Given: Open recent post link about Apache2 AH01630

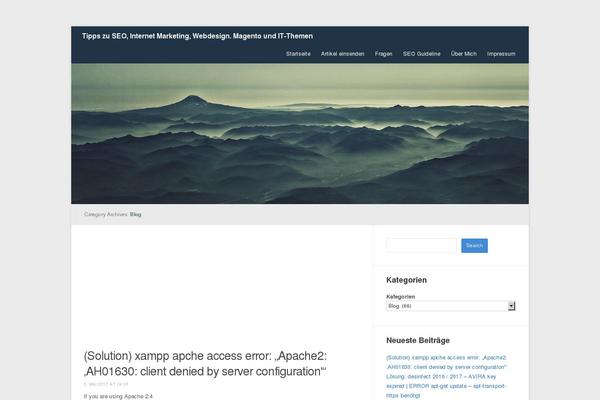Looking at the screenshot, I should (x=446, y=362).
